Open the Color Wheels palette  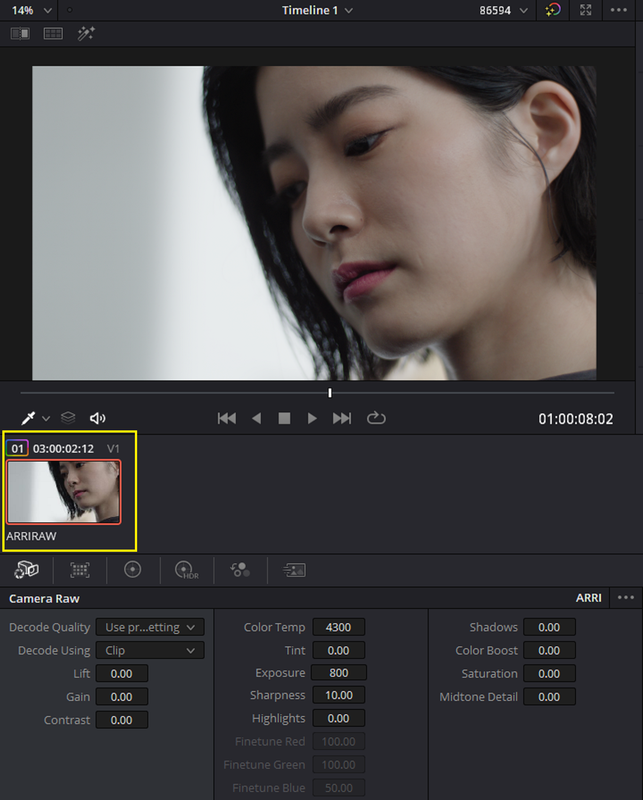133,569
